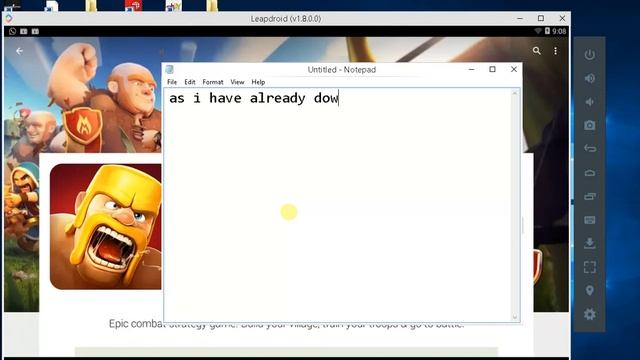Image resolution: width=640 pixels, height=360 pixels.
Task: Open Notepad View menu
Action: pos(237,82)
